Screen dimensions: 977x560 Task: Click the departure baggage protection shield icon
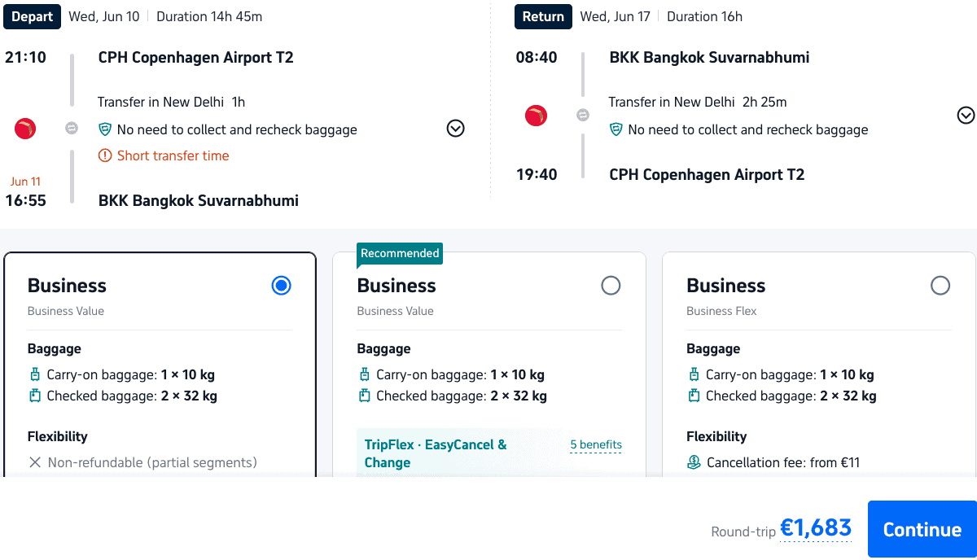point(104,129)
